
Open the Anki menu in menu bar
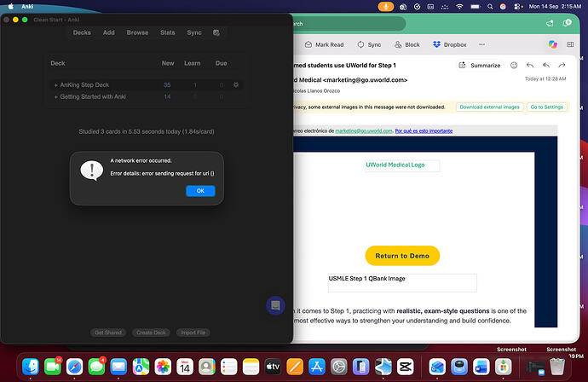tap(27, 6)
